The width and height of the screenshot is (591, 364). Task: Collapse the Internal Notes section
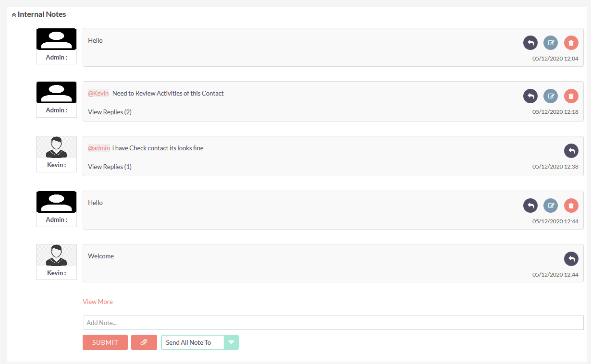[x=14, y=15]
